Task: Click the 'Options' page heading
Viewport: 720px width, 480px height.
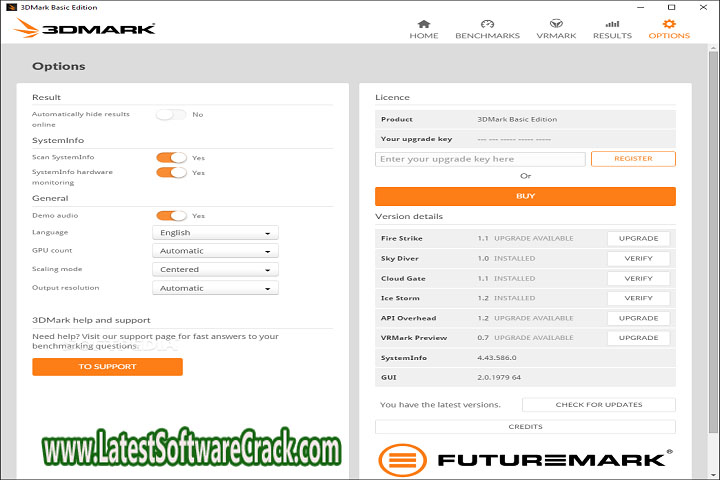Action: 59,66
